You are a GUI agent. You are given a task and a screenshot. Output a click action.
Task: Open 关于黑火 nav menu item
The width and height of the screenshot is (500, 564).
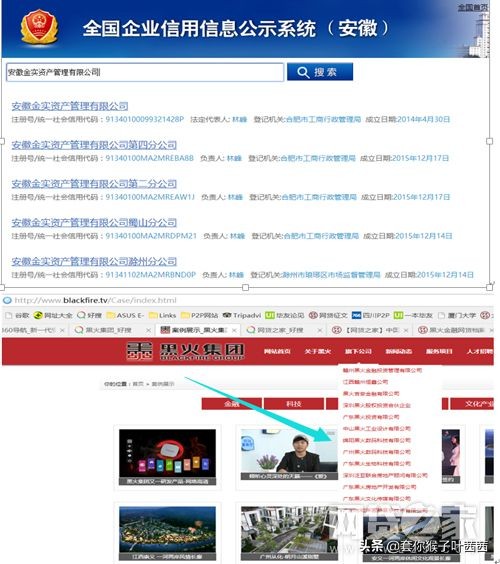318,351
